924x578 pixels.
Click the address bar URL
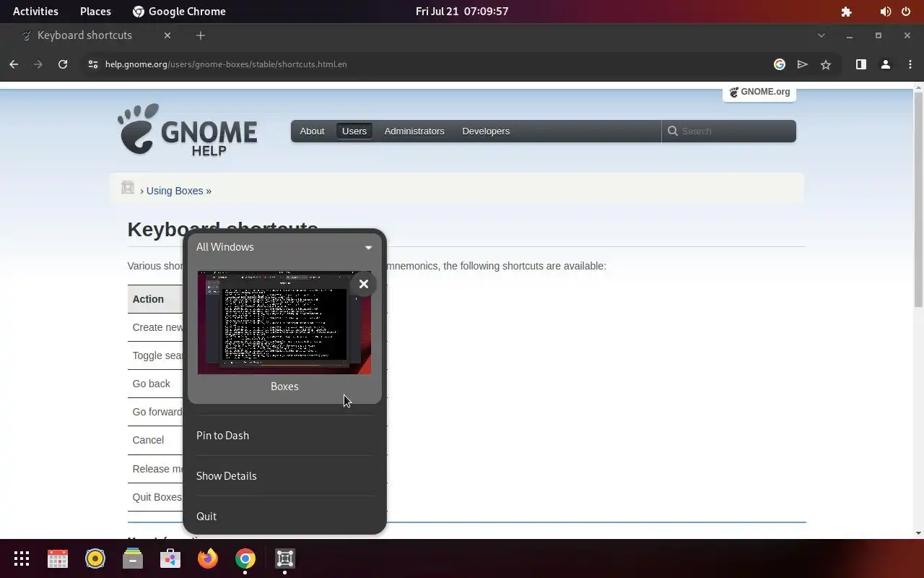[x=226, y=64]
